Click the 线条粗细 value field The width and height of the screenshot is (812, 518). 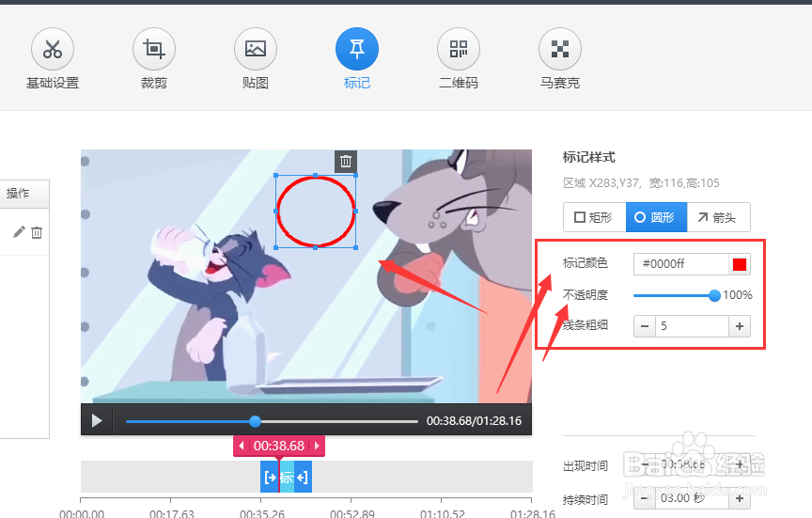coord(692,326)
